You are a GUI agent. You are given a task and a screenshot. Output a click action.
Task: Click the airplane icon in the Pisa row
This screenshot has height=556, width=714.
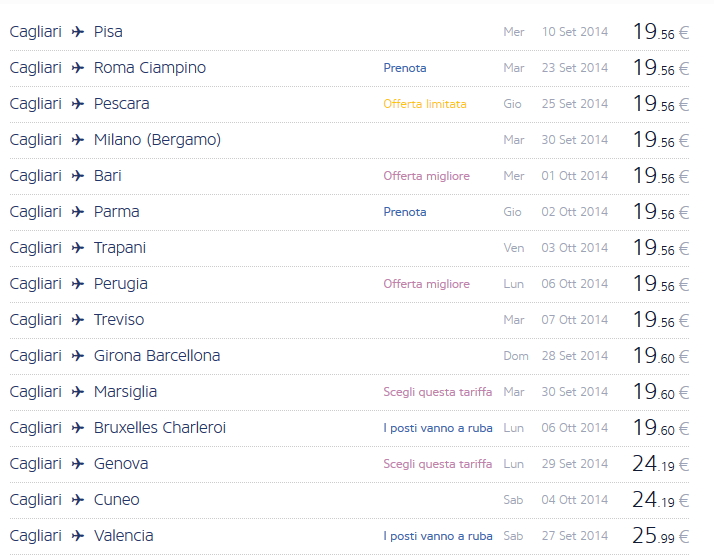pyautogui.click(x=78, y=32)
